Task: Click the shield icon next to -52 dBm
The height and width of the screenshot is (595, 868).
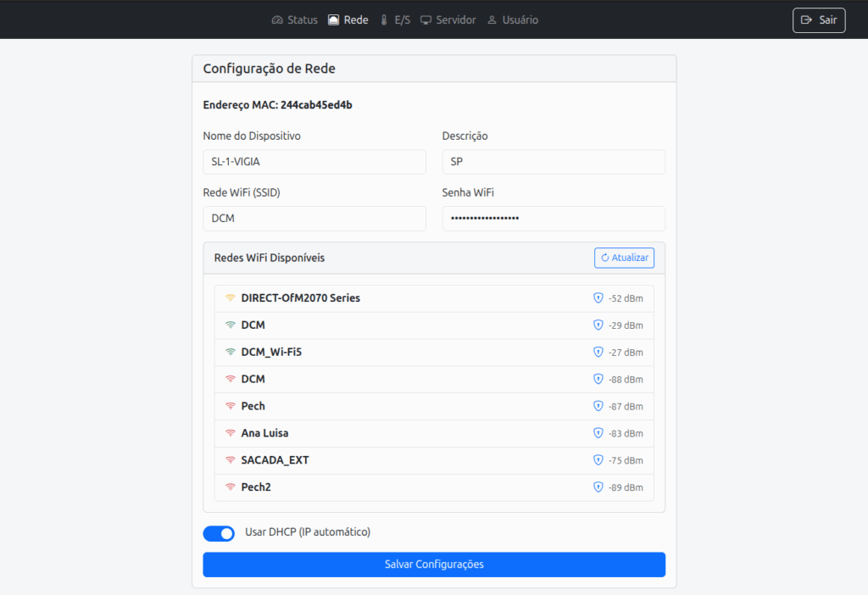Action: point(598,298)
